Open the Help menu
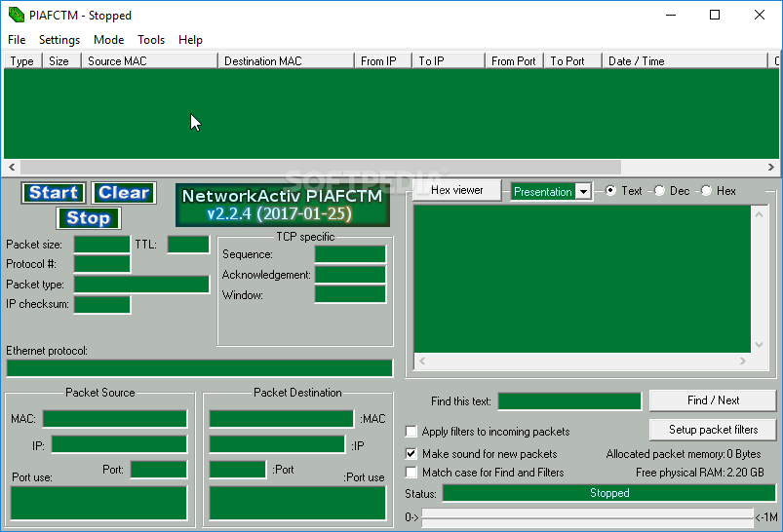 pyautogui.click(x=190, y=40)
